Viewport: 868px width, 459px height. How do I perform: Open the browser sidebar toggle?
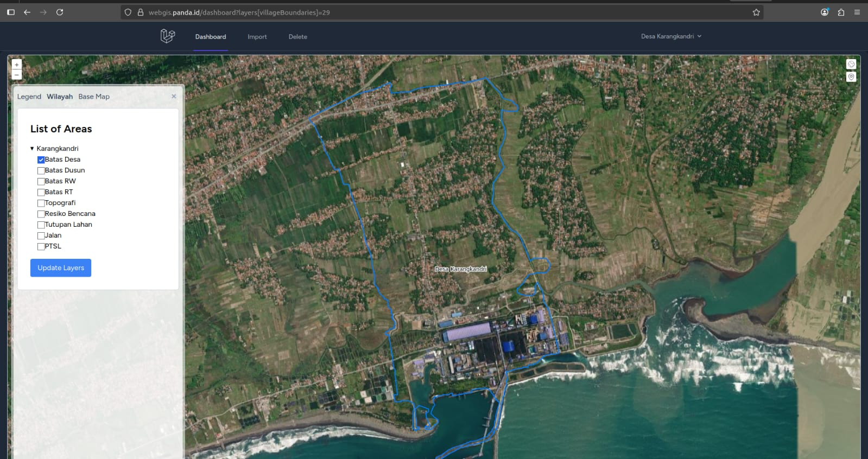click(11, 12)
